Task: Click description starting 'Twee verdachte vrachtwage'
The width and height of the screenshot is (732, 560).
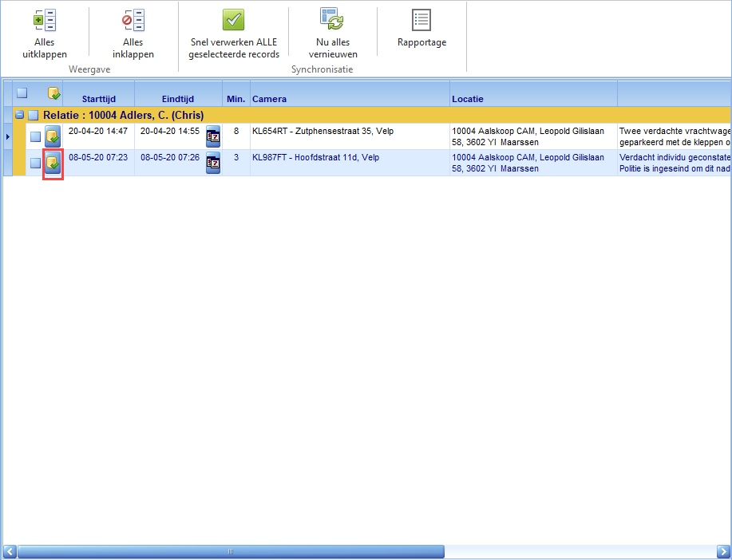Action: click(x=674, y=136)
